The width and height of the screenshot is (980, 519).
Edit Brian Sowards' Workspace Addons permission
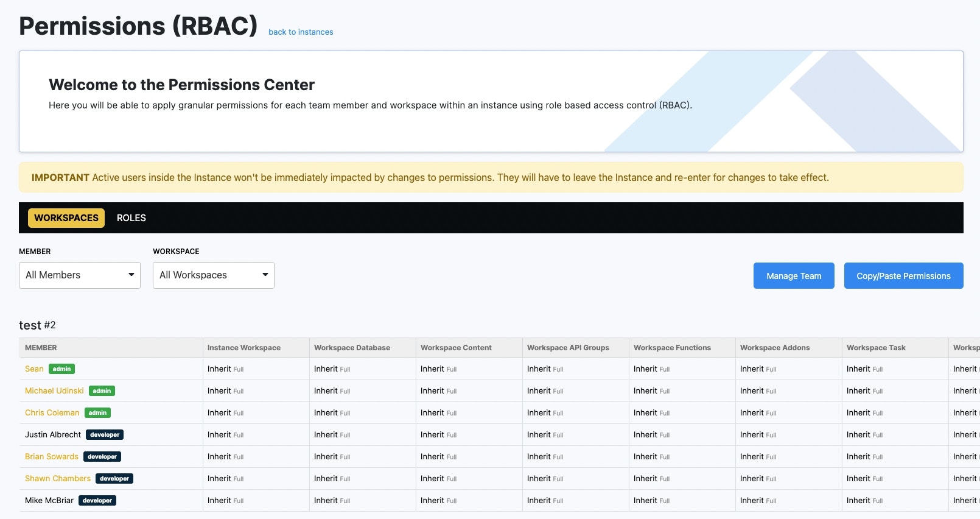point(758,457)
